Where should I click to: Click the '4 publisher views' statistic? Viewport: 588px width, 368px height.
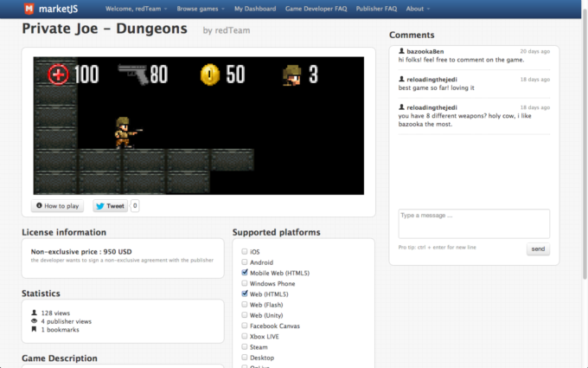pyautogui.click(x=66, y=321)
